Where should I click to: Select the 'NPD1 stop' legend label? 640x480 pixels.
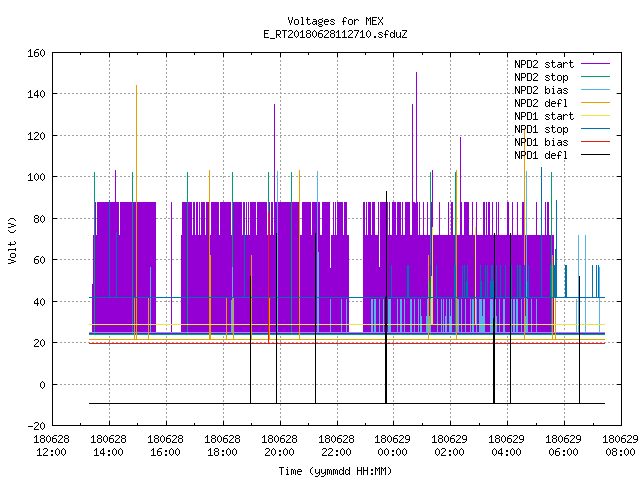point(541,129)
